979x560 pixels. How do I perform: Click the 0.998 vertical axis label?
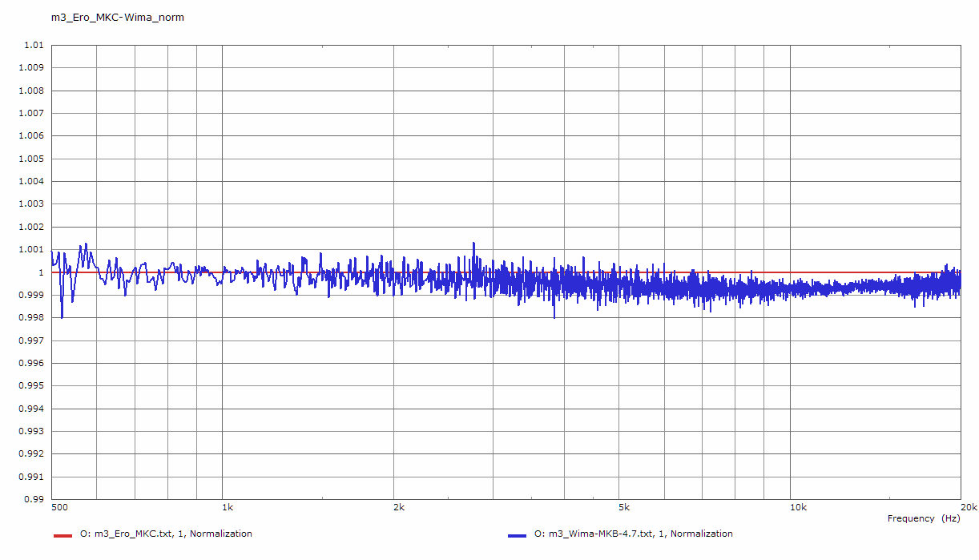coord(30,317)
